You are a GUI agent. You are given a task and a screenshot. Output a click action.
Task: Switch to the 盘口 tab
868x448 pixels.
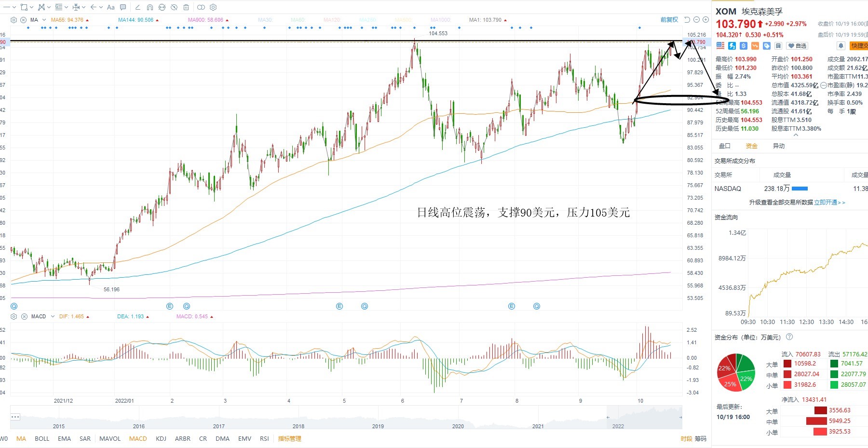coord(725,146)
